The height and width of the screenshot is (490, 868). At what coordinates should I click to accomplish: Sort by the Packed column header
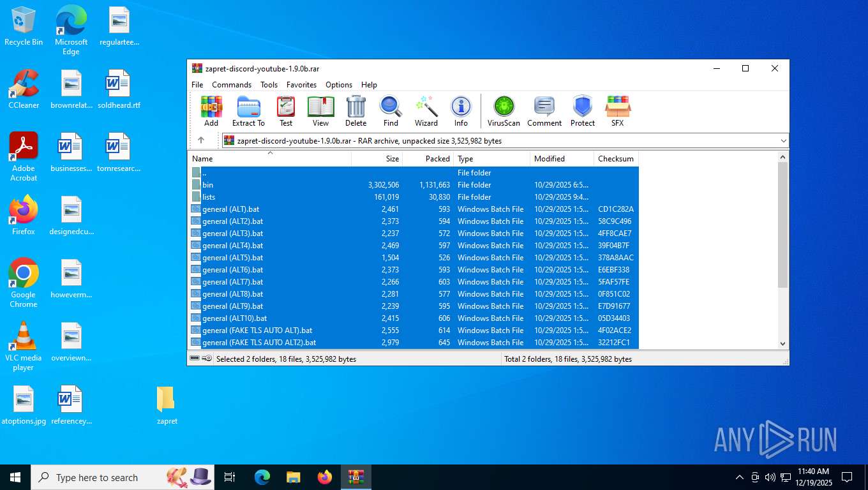point(428,158)
